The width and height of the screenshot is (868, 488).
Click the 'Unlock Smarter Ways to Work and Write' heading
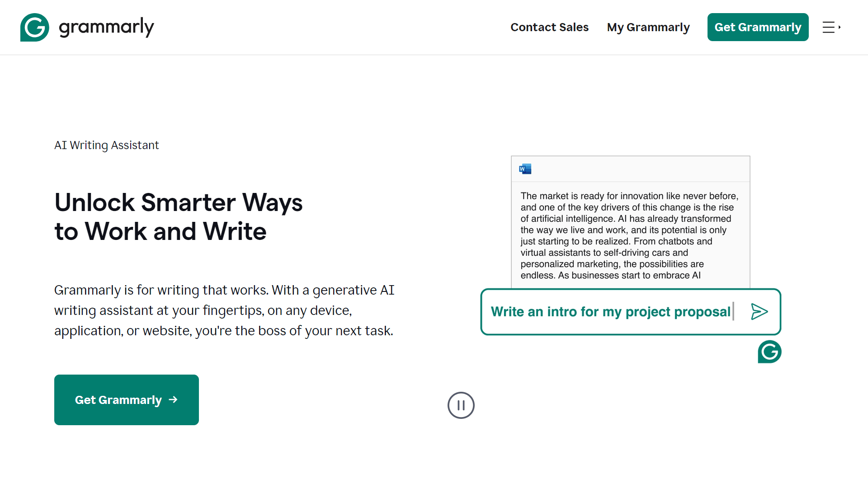(x=179, y=216)
